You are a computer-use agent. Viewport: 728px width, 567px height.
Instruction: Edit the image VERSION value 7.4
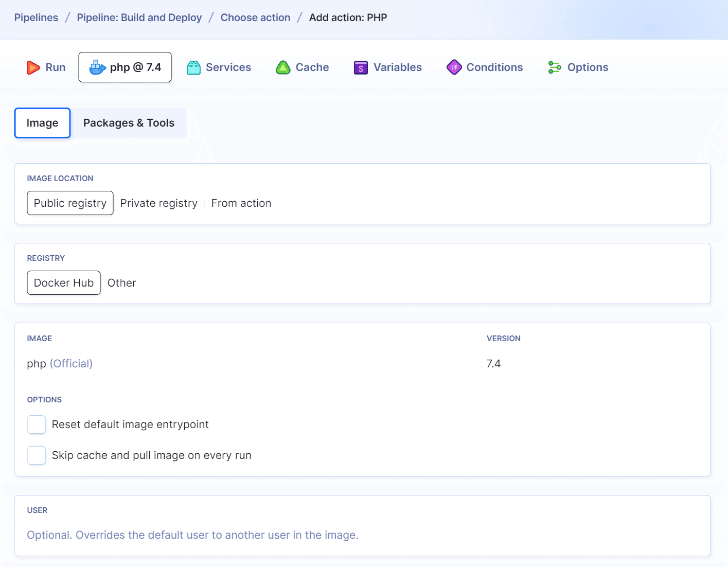pos(493,363)
